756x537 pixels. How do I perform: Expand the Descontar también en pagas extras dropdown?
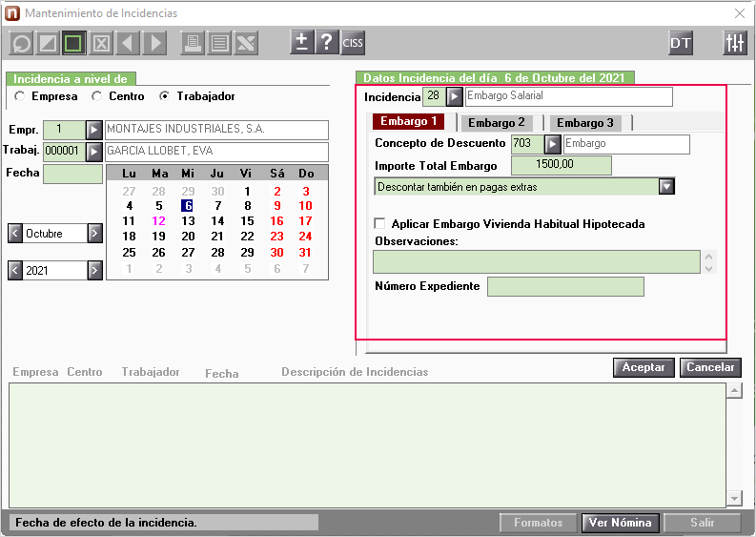(x=666, y=186)
